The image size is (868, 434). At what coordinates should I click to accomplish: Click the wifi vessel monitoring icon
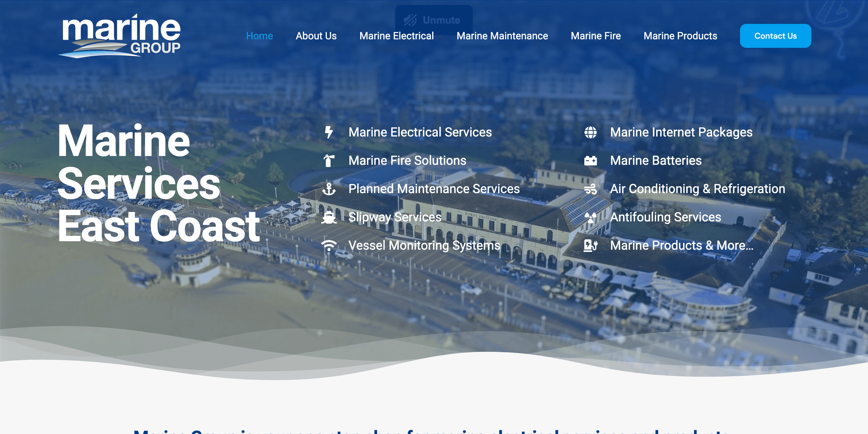tap(329, 246)
